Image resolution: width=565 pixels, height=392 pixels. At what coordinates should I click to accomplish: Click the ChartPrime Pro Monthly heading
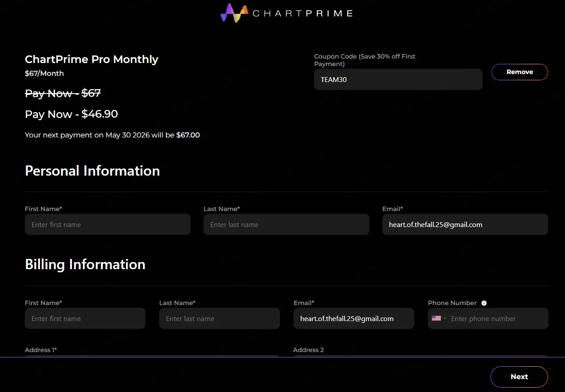click(91, 59)
